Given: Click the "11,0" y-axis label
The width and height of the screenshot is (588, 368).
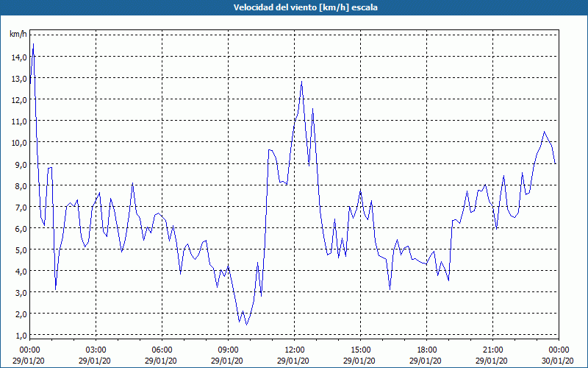Looking at the screenshot, I should pyautogui.click(x=19, y=121).
